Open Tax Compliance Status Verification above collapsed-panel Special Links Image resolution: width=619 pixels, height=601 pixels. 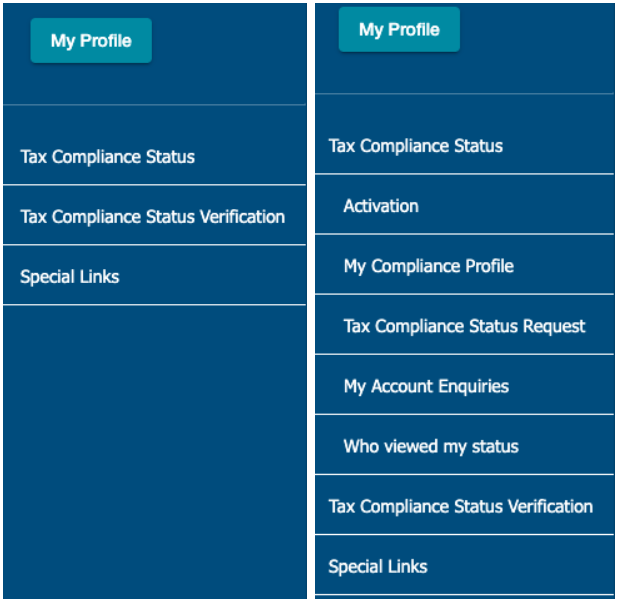tap(154, 216)
